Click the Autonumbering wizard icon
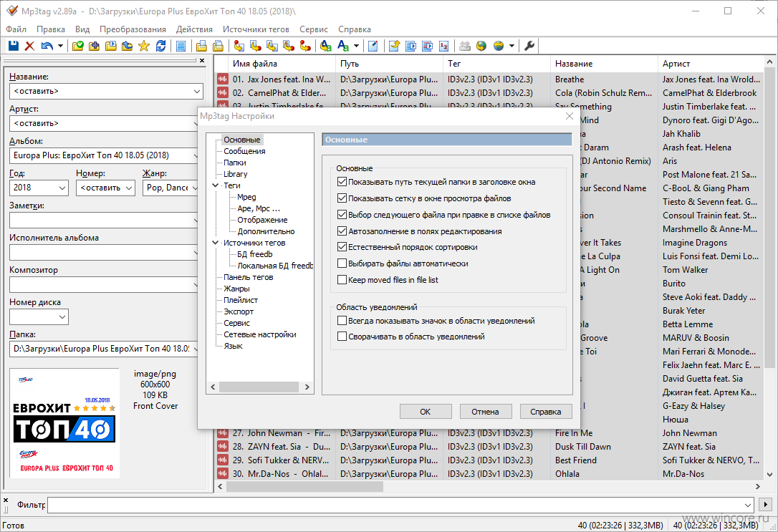 click(x=444, y=46)
